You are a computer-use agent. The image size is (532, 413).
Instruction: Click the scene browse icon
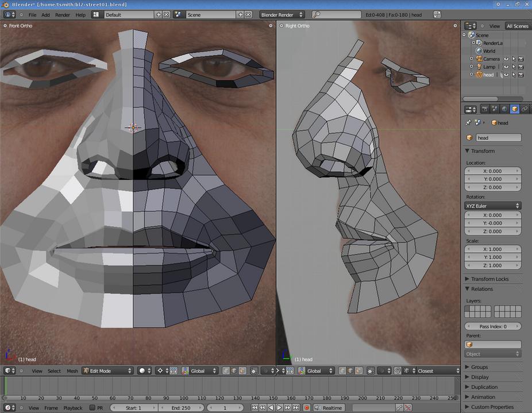(178, 14)
